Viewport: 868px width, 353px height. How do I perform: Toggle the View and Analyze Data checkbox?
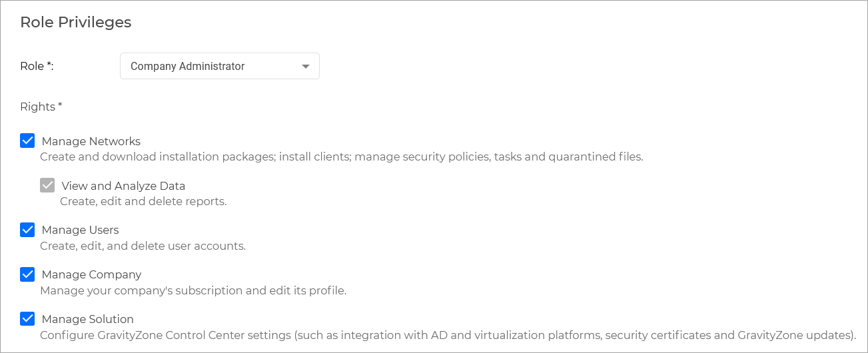point(47,185)
